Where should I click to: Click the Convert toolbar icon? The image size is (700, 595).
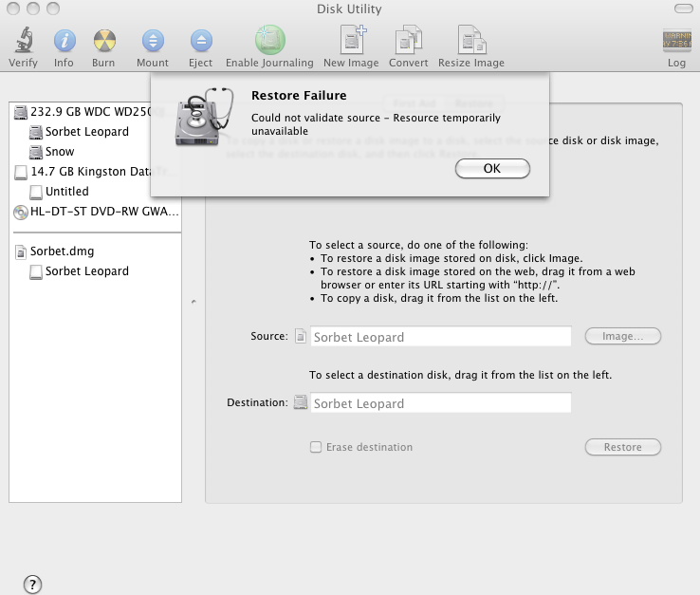(x=409, y=40)
